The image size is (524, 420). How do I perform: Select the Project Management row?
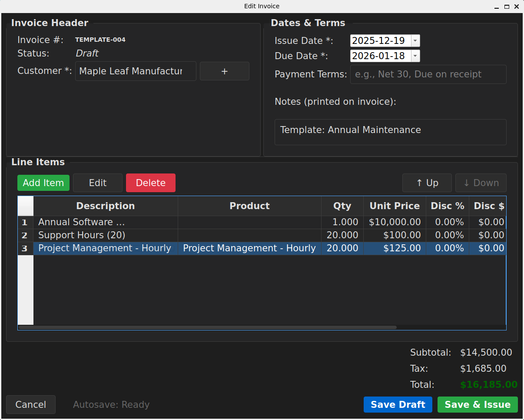point(106,248)
